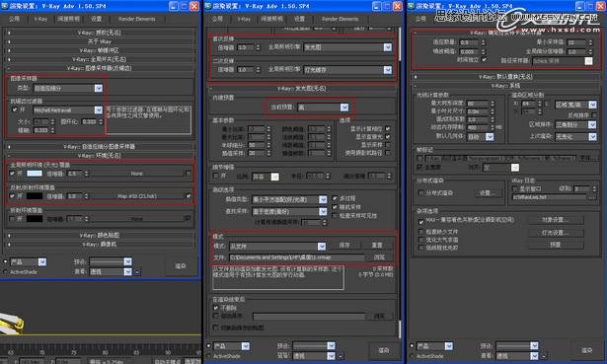
Task: Expand the V-Ray:: 授权[无名] rollout
Action: (x=99, y=33)
